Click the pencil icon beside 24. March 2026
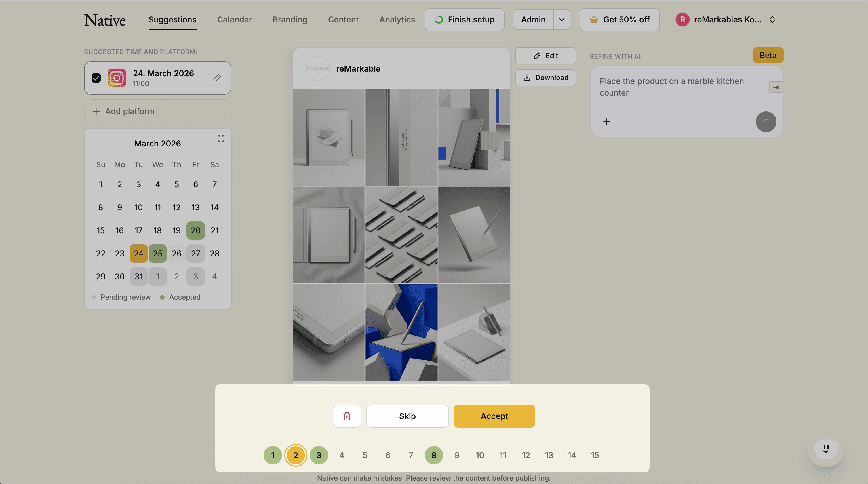868x484 pixels. 217,78
